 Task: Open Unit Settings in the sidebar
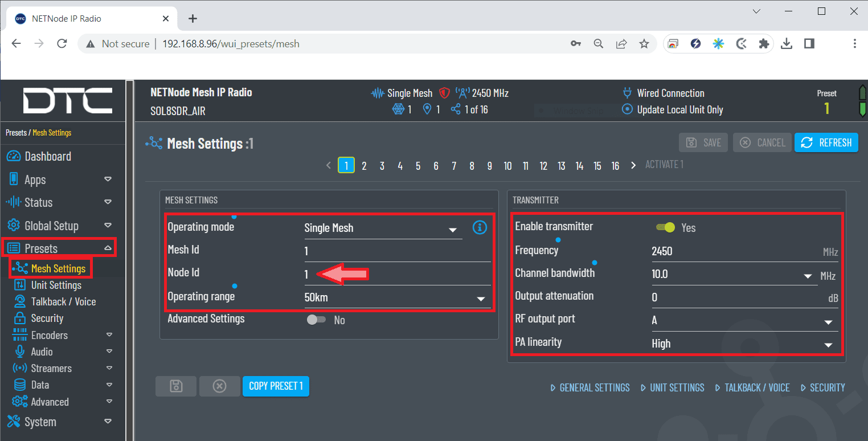click(56, 285)
